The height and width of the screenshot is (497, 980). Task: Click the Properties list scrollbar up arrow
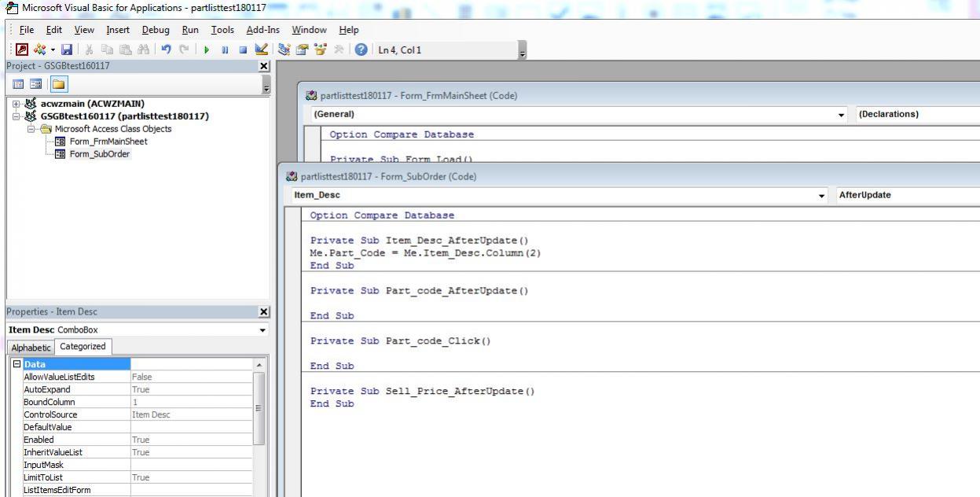coord(259,365)
